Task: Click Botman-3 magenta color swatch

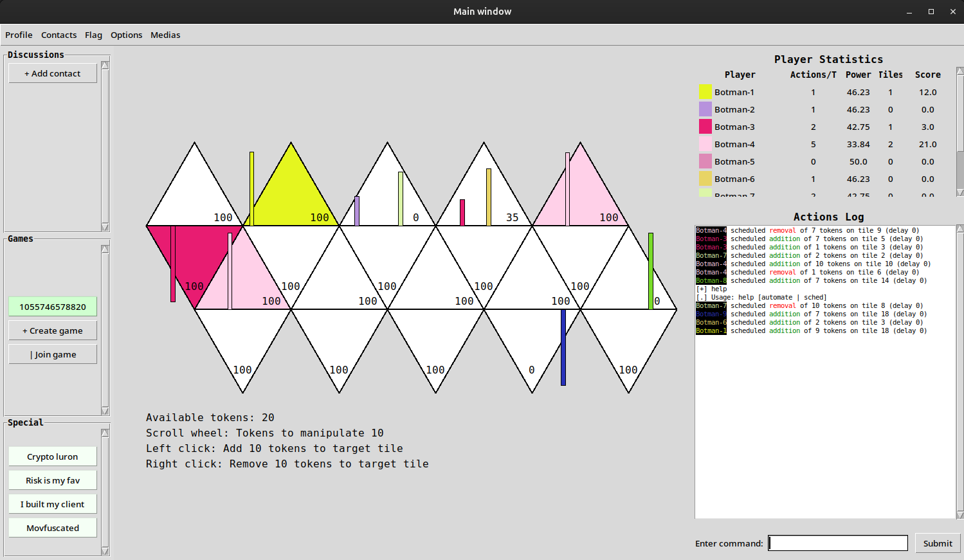Action: pos(705,127)
